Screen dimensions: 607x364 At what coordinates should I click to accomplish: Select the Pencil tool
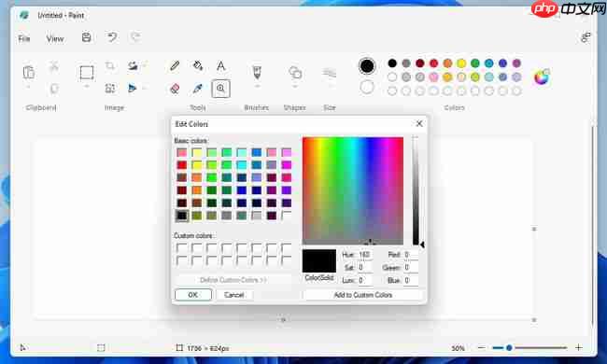(x=175, y=65)
